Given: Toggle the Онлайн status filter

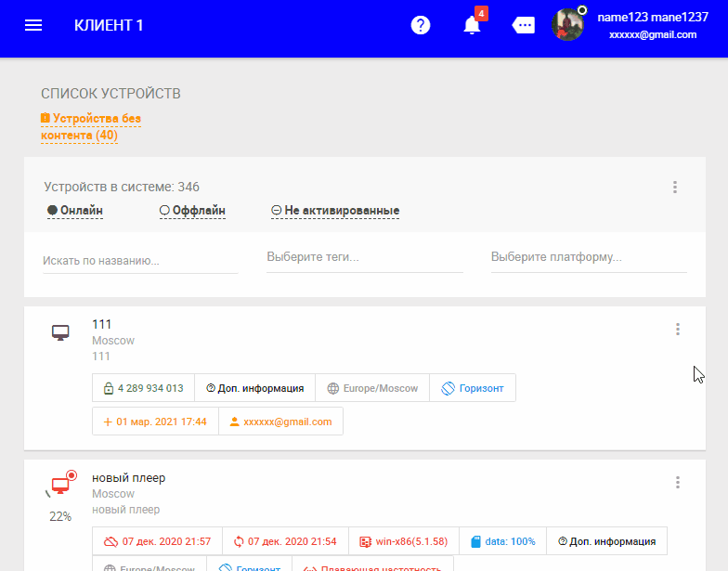Looking at the screenshot, I should click(x=75, y=211).
